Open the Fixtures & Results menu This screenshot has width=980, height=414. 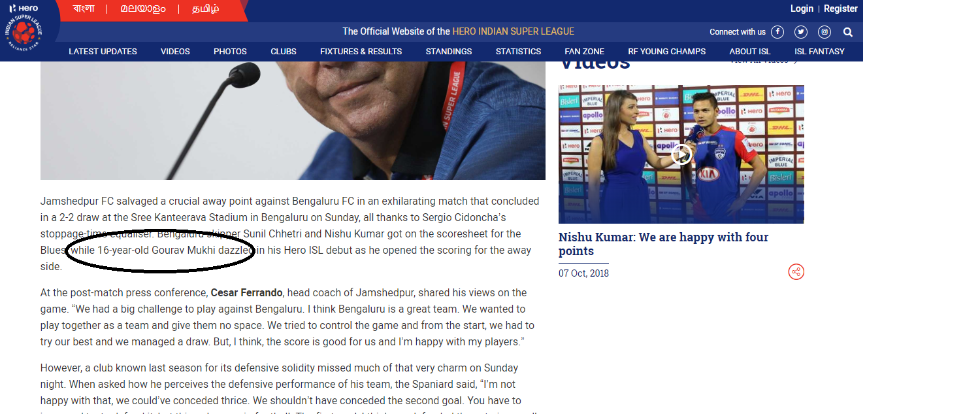(x=361, y=52)
